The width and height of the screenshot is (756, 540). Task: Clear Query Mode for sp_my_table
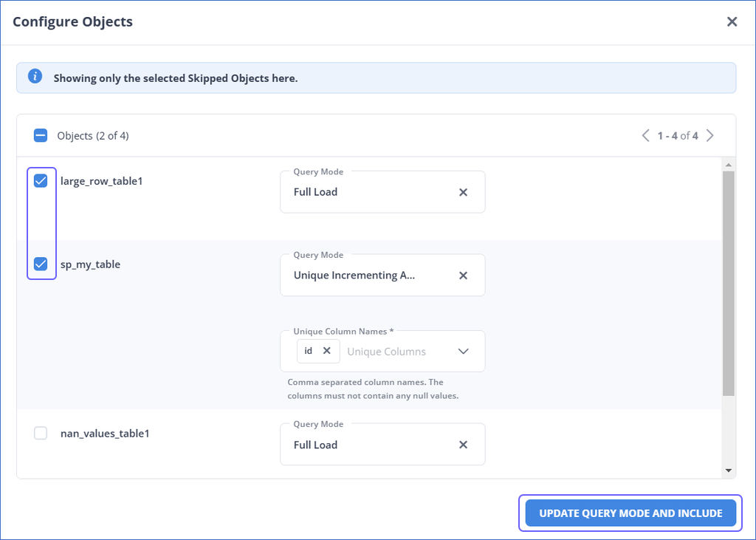[x=463, y=276]
